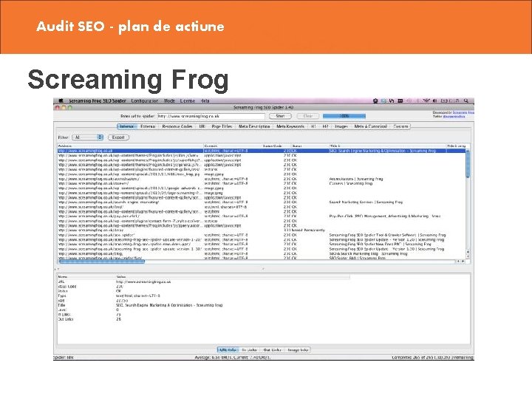Switch to the External tab
The height and width of the screenshot is (399, 532).
[148, 126]
